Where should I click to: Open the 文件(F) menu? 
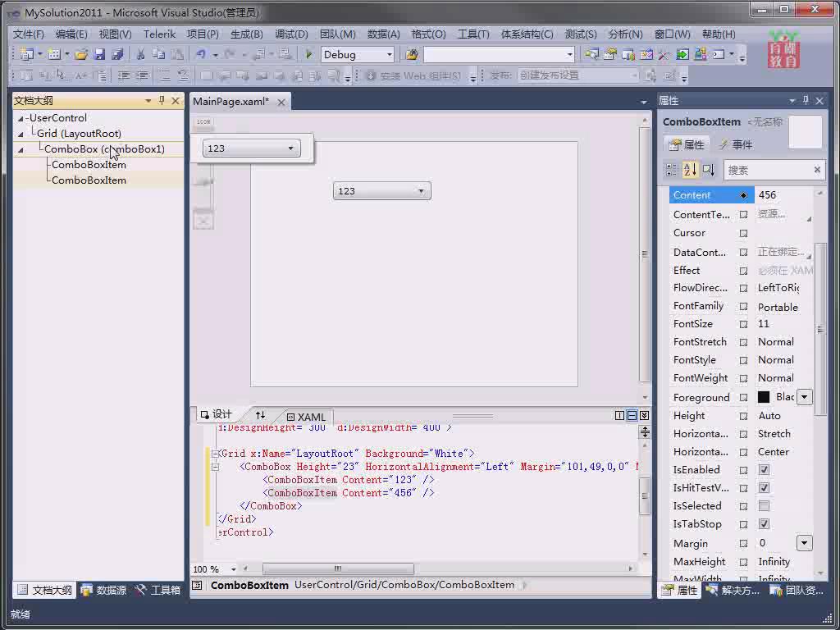29,34
